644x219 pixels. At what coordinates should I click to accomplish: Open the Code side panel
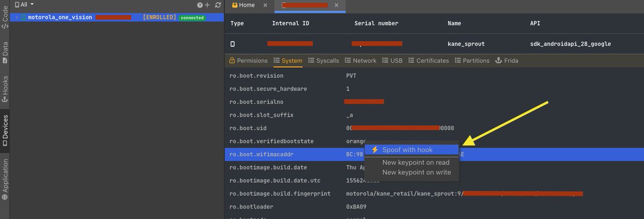(5, 18)
